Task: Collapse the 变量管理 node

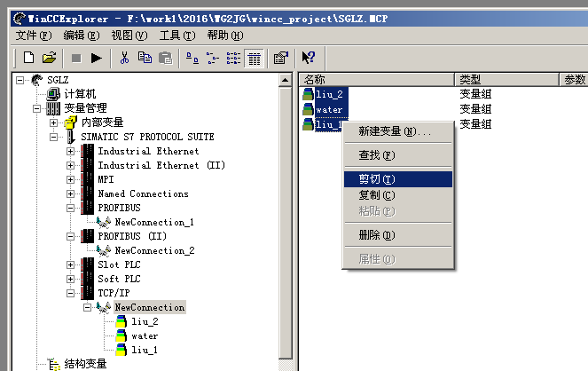Action: [36, 108]
